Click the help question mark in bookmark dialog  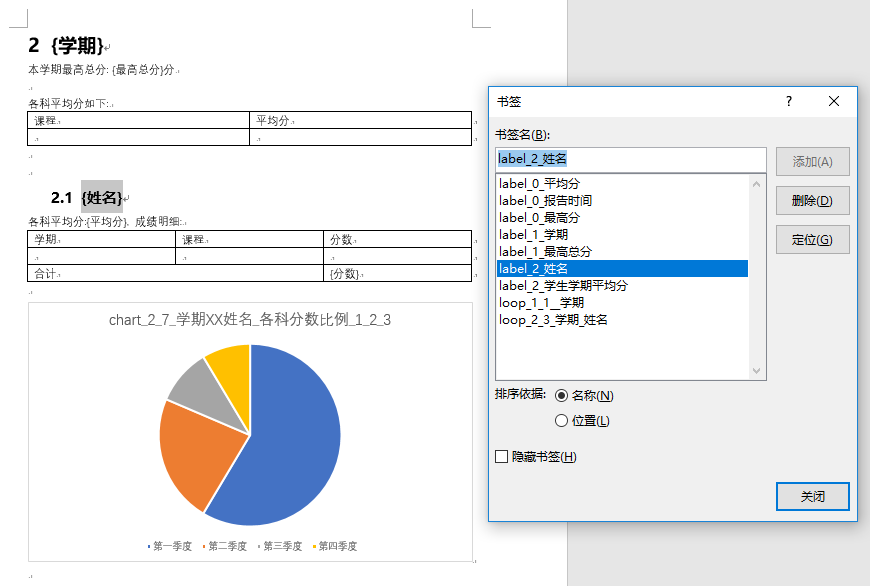(788, 101)
